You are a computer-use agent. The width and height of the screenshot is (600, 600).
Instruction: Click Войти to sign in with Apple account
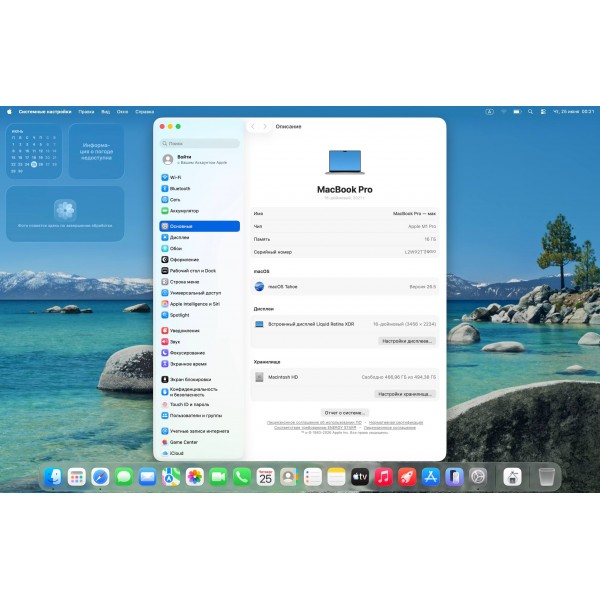pos(199,160)
